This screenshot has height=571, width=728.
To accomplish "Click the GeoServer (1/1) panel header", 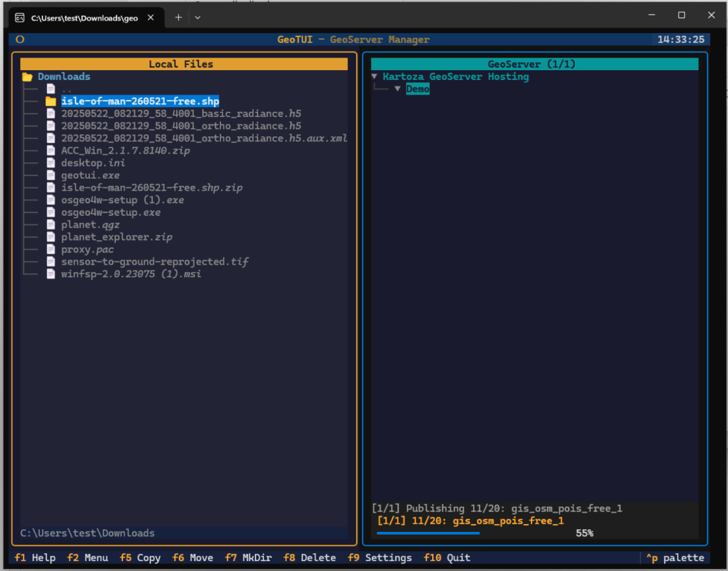I will coord(534,64).
